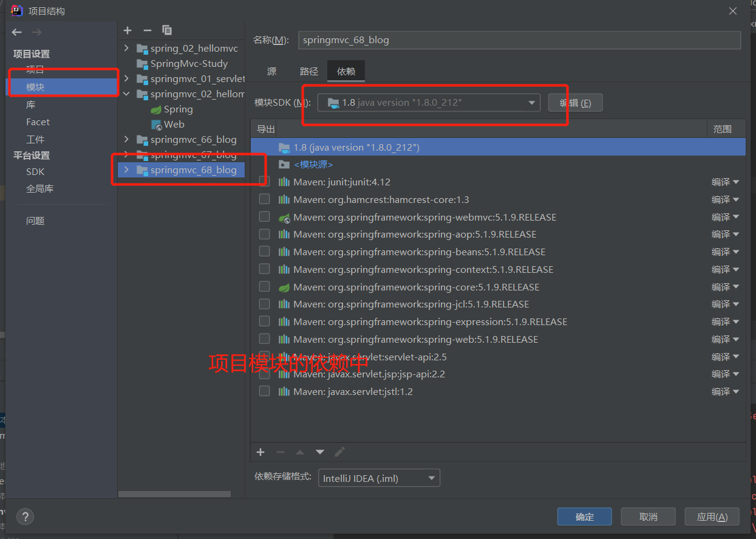The image size is (756, 539).
Task: Check export for spring-context:5.1.9.RELEASE
Action: [x=264, y=269]
